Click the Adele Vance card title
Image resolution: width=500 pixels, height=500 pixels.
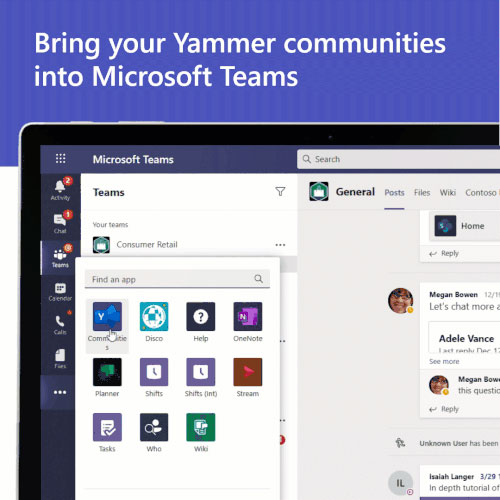click(x=466, y=339)
